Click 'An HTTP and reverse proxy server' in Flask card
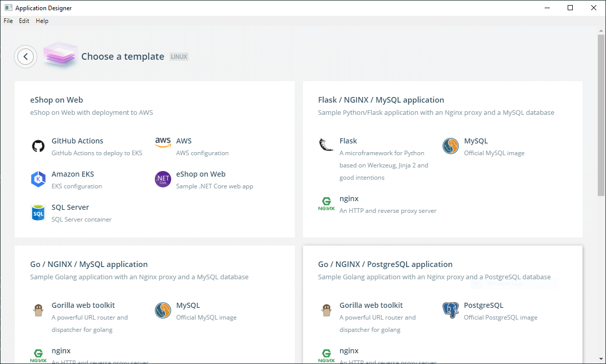 coord(388,211)
